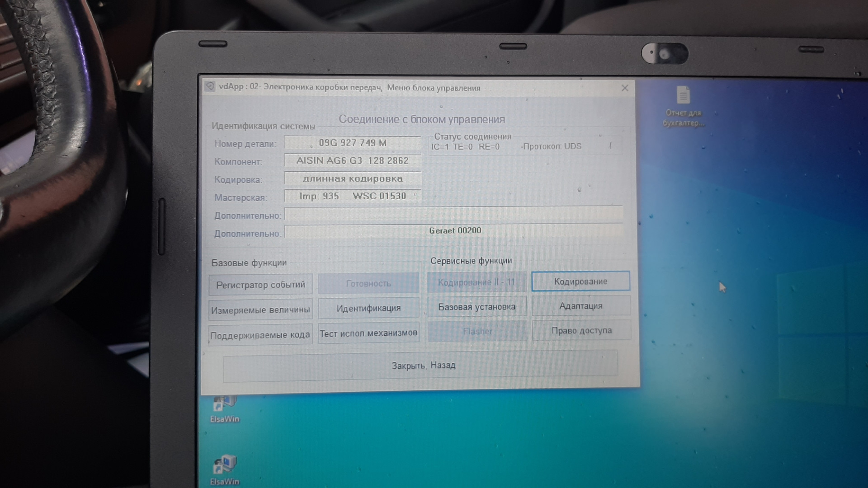Click the Идентификация button

click(368, 308)
